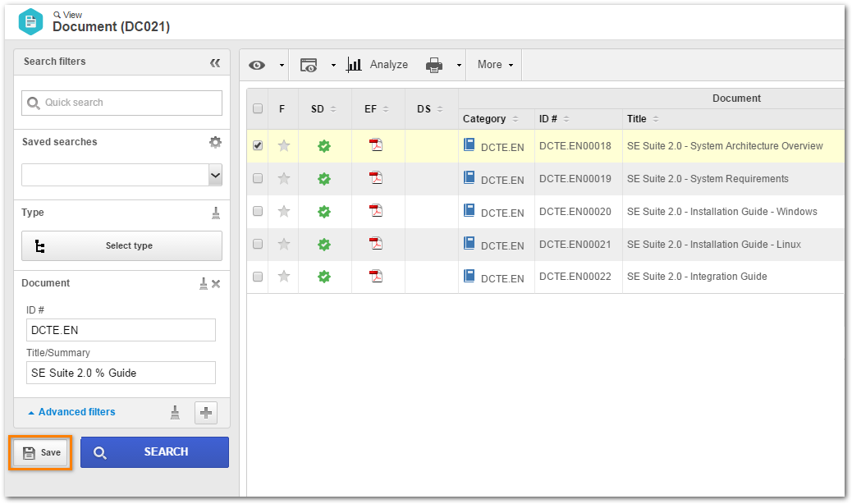Screen dimensions: 852x504
Task: Add a new advanced filter
Action: click(206, 413)
